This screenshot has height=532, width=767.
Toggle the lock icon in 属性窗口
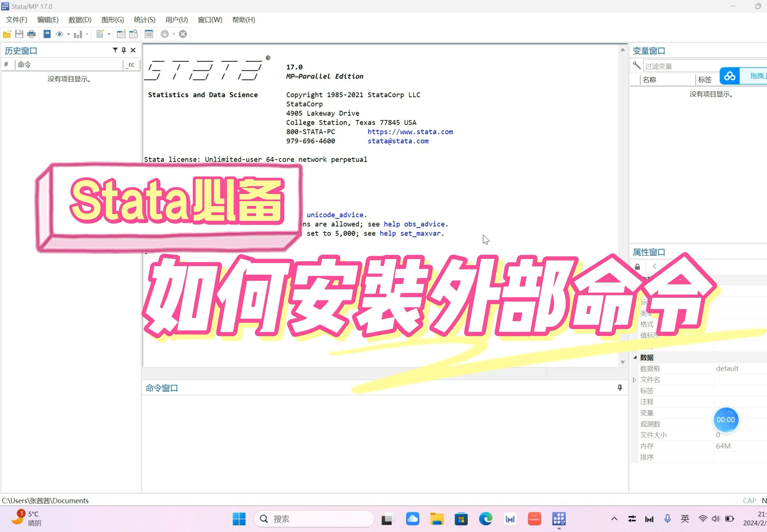(637, 267)
